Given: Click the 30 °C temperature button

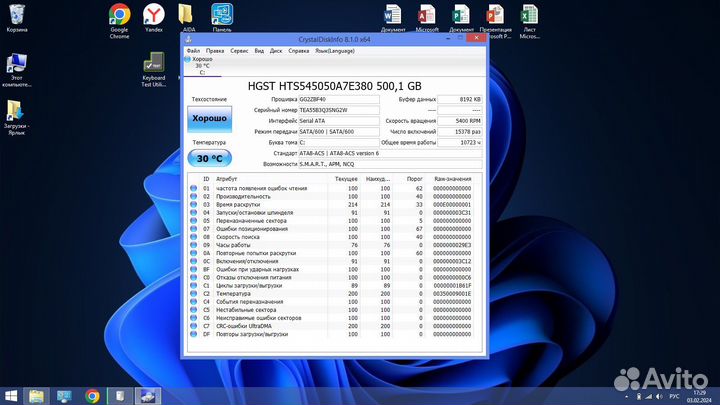Looking at the screenshot, I should pos(209,158).
